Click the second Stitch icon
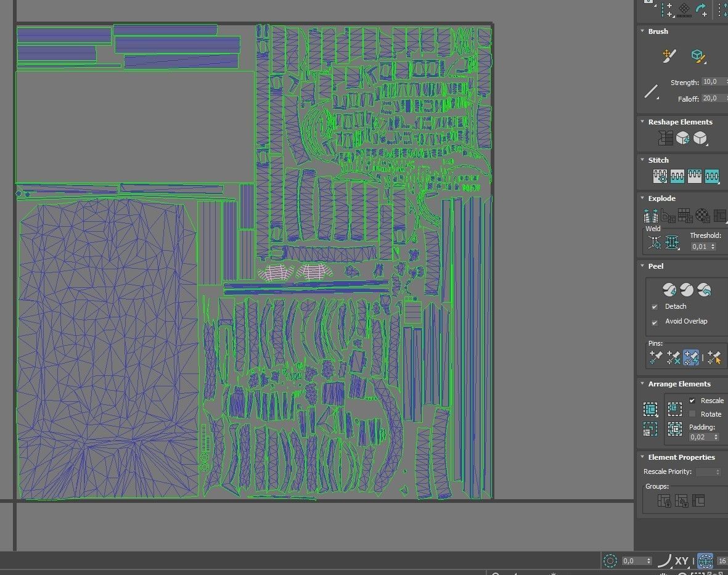 tap(677, 176)
